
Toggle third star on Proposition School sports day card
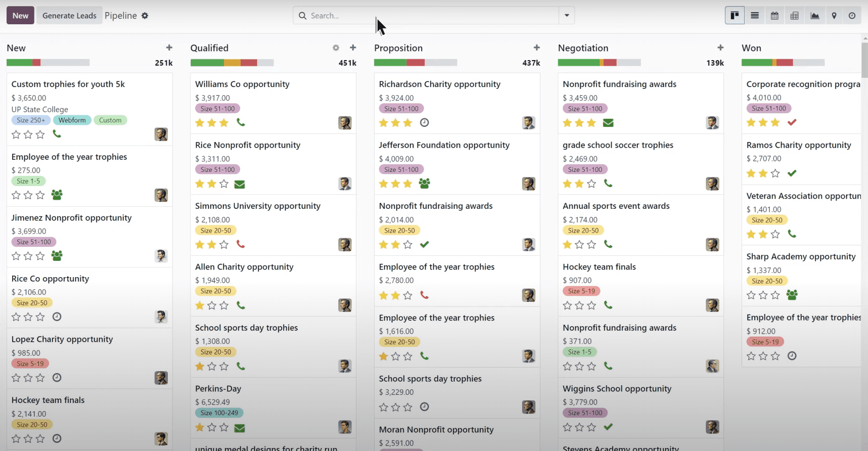[x=408, y=407]
